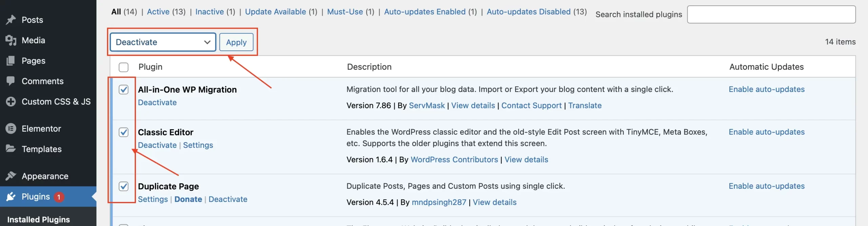Click the Pages icon in sidebar
This screenshot has width=868, height=226.
click(x=11, y=61)
